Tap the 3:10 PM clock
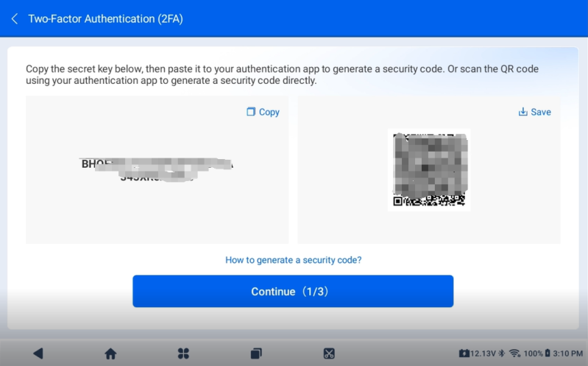588x366 pixels. click(569, 353)
